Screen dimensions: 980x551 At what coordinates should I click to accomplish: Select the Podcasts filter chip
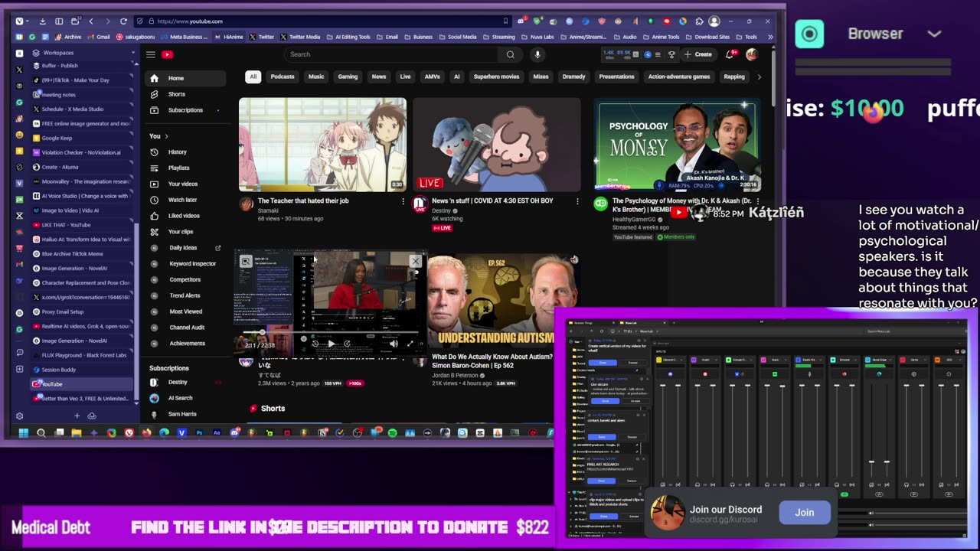(283, 77)
